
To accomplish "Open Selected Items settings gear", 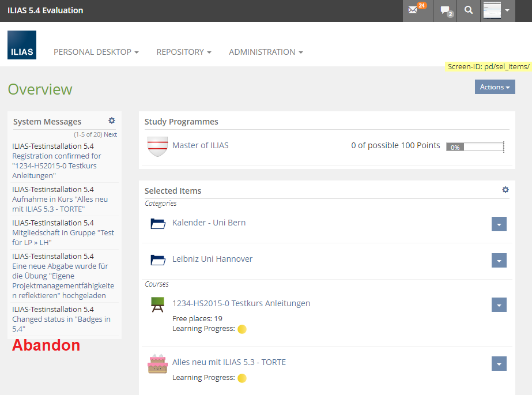I will pos(505,190).
